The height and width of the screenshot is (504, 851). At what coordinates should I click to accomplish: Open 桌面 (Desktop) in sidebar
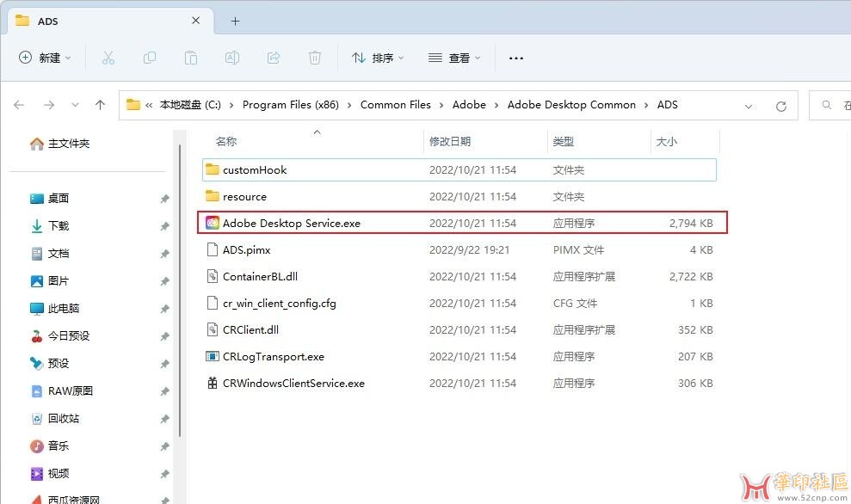point(49,199)
